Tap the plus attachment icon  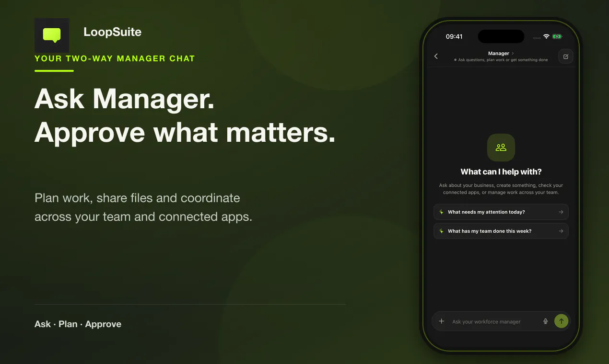pyautogui.click(x=442, y=321)
